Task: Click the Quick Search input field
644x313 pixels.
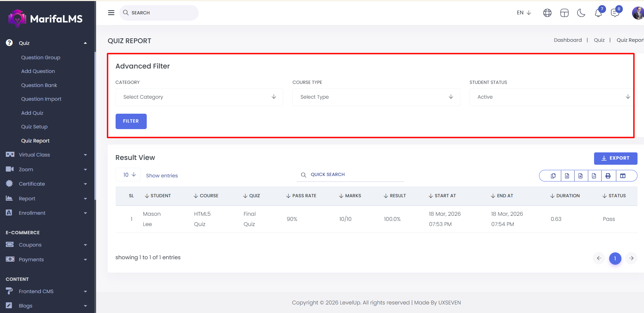Action: pos(356,175)
